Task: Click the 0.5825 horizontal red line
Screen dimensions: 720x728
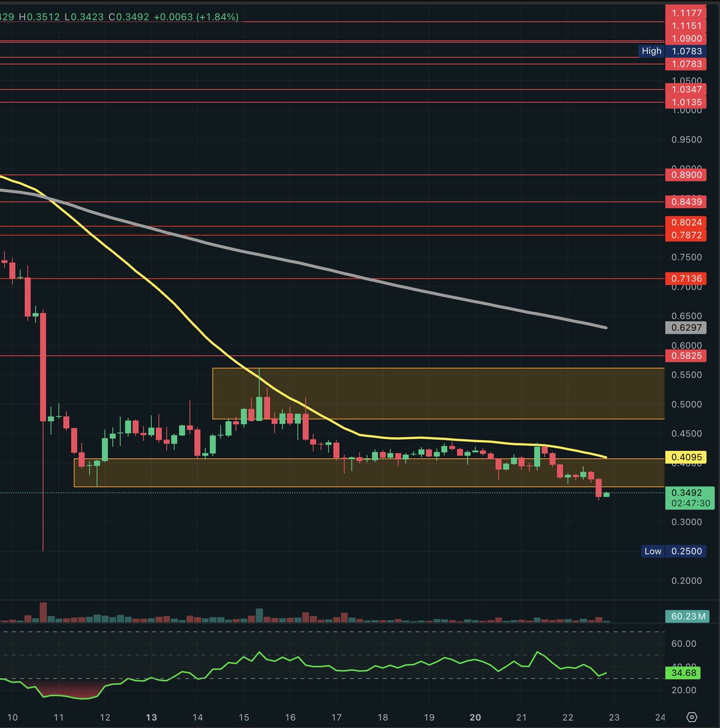Action: (332, 356)
